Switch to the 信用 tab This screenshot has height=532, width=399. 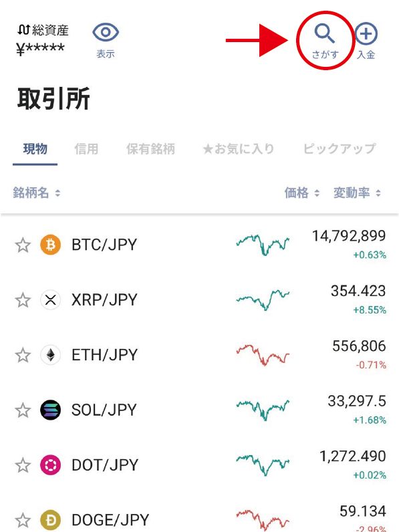pyautogui.click(x=86, y=148)
